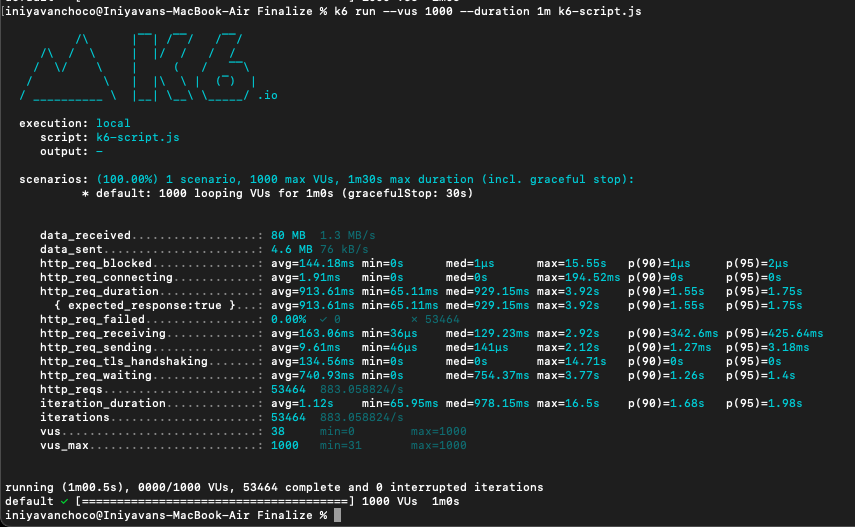Click the data_received value 80 MB
Viewport: 855px width, 527px height.
coord(290,235)
